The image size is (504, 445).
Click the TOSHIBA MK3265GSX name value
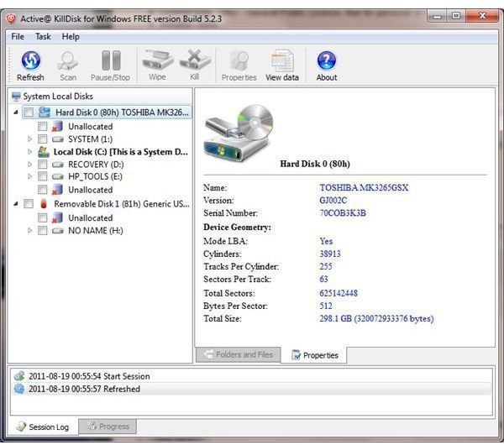[364, 187]
